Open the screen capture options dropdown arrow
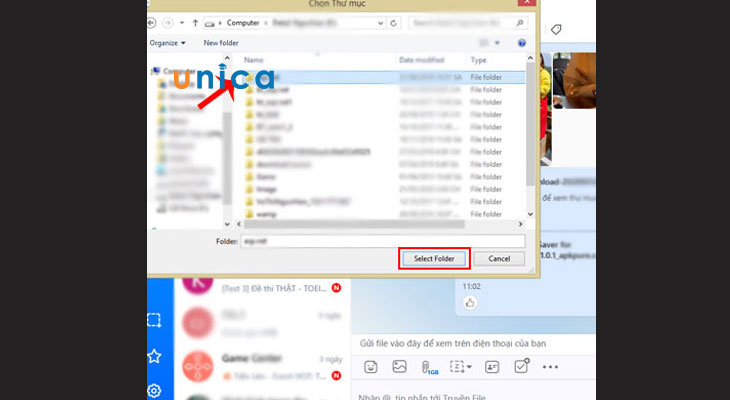The image size is (730, 400). tap(469, 367)
